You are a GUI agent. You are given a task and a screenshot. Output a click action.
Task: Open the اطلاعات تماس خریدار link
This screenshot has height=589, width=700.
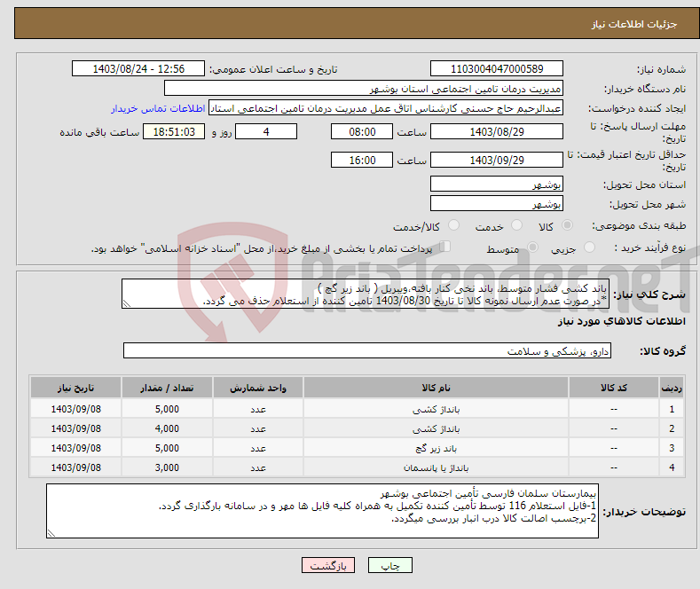point(158,108)
